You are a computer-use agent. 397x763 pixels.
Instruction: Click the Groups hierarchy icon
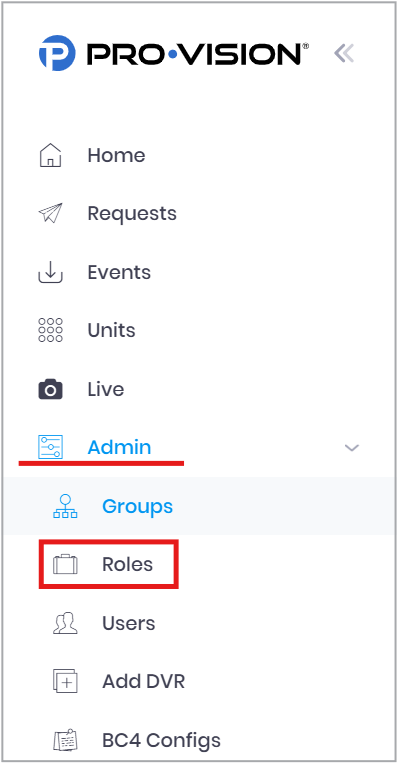(x=65, y=506)
